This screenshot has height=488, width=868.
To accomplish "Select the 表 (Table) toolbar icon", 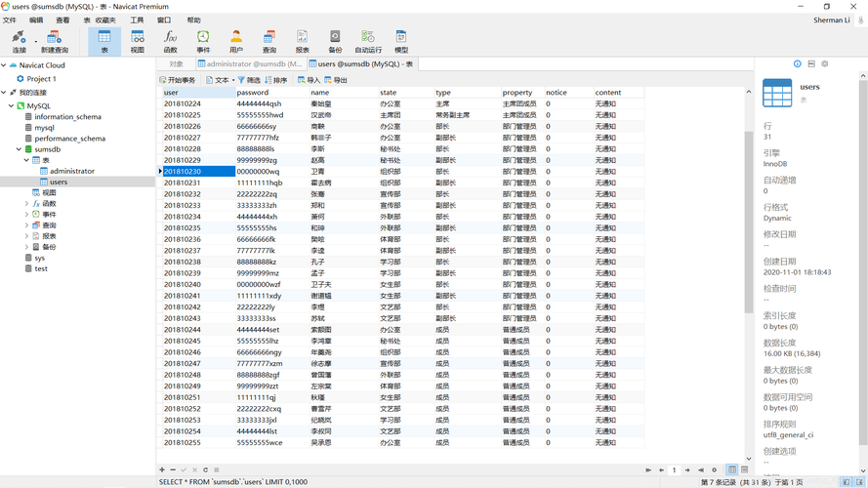I will tap(104, 42).
